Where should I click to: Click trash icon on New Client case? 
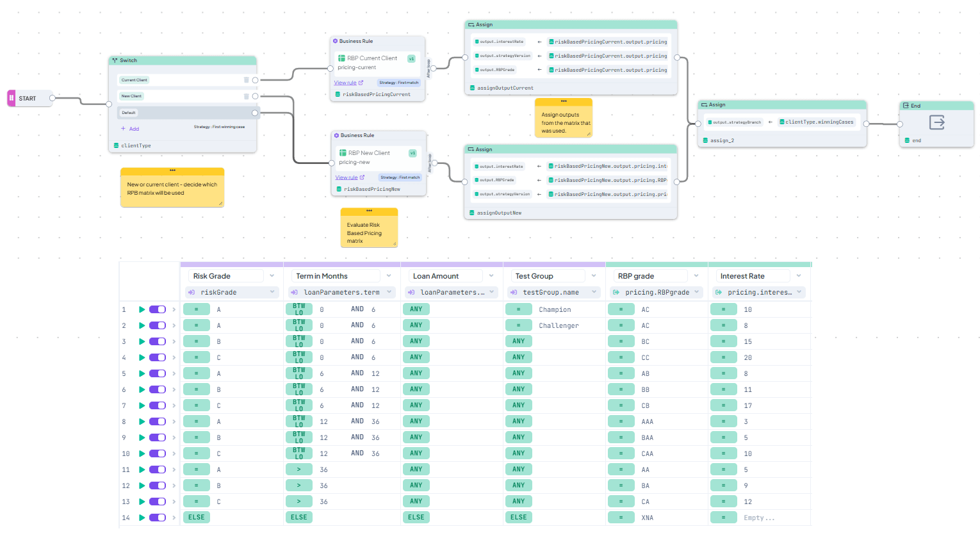246,96
